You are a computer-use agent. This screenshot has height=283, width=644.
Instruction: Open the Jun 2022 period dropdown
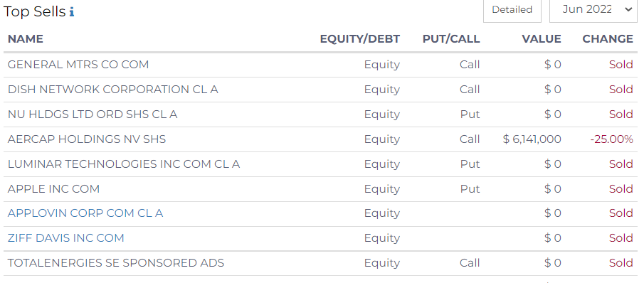[x=593, y=9]
